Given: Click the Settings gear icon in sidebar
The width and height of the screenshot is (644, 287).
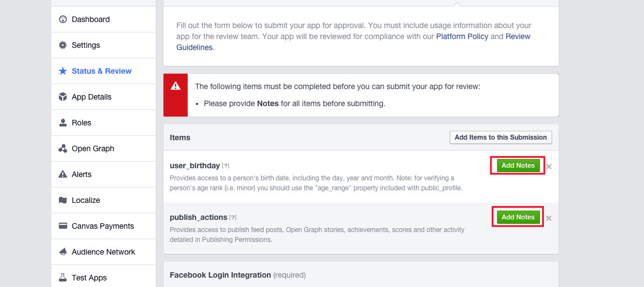Looking at the screenshot, I should click(63, 45).
